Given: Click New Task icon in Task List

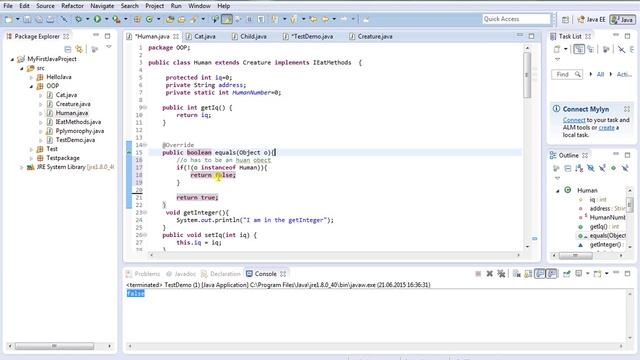Looking at the screenshot, I should point(557,49).
